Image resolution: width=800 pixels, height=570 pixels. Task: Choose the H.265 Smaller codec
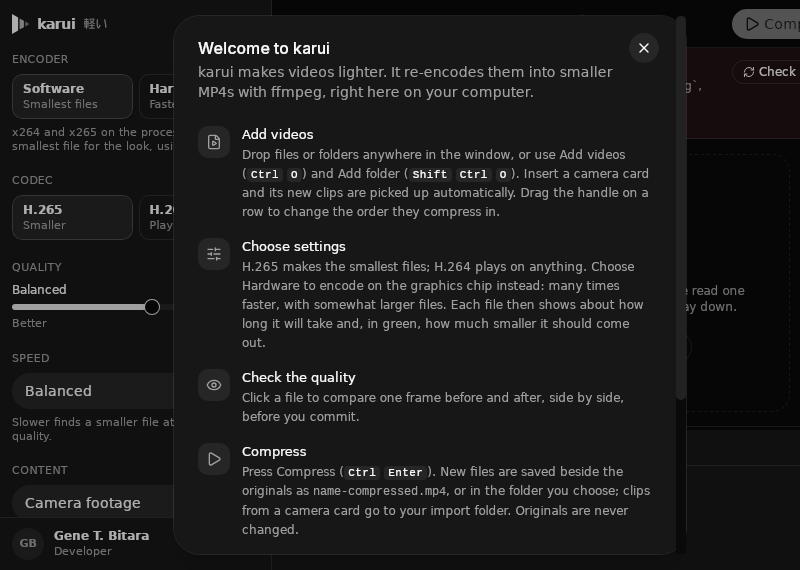tap(72, 217)
